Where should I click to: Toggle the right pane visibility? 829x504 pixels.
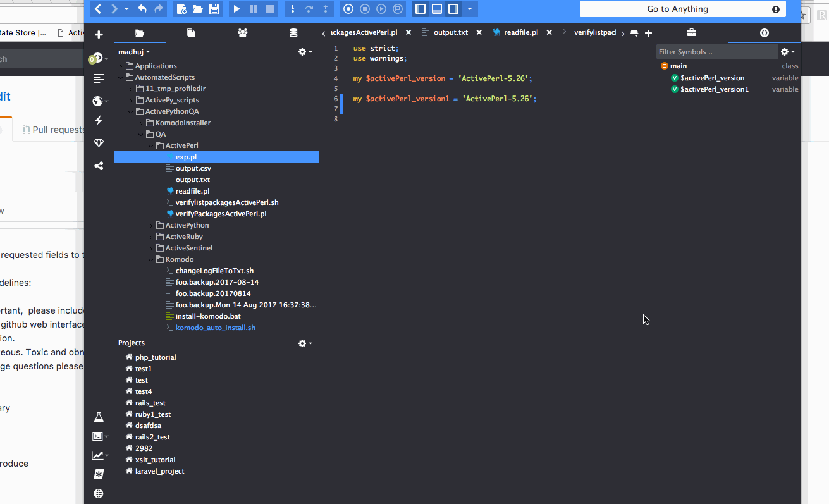453,9
